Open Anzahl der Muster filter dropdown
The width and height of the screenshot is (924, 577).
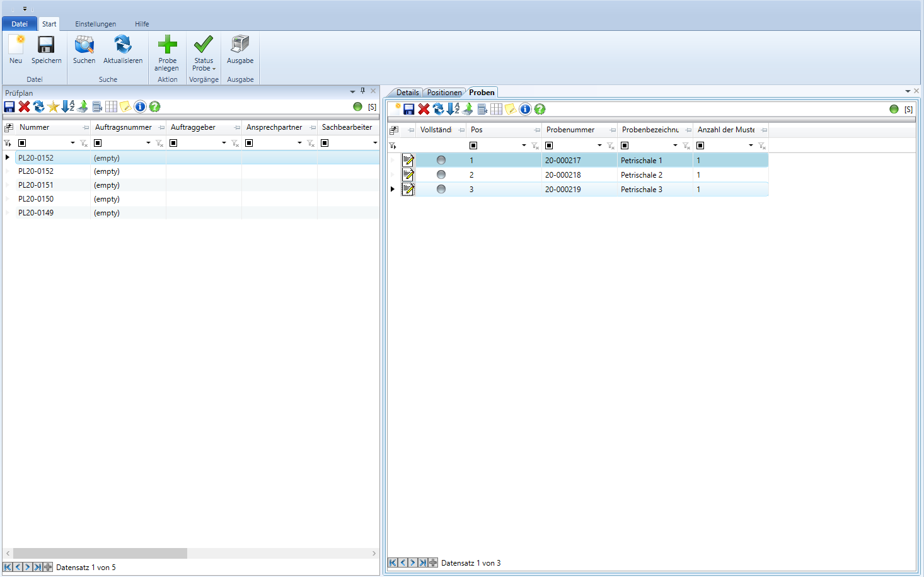(x=751, y=146)
